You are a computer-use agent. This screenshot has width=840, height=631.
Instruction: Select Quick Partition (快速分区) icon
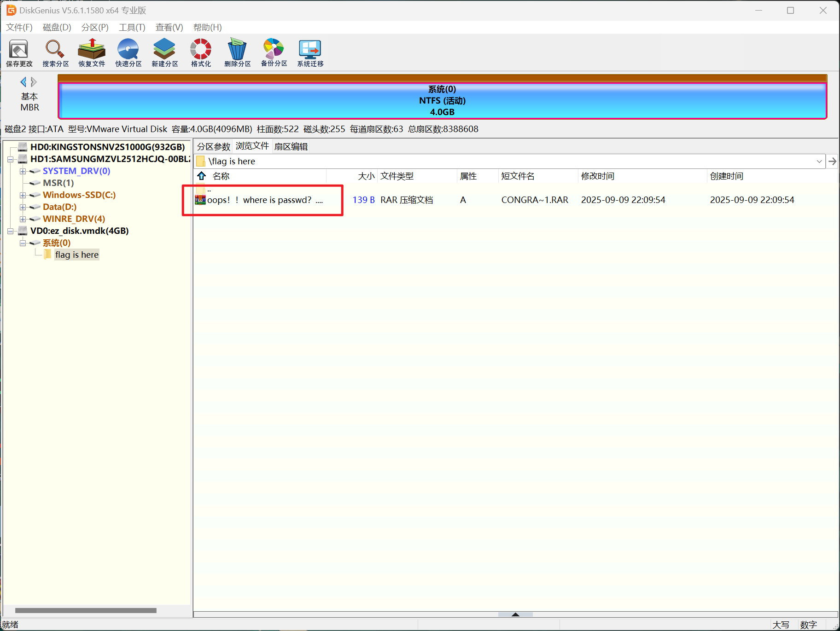pos(128,52)
